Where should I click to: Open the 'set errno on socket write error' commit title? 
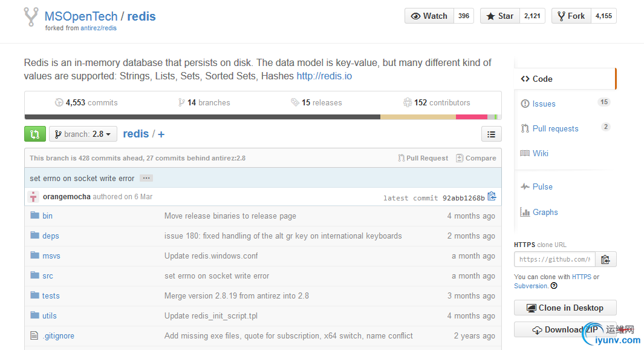[x=82, y=178]
